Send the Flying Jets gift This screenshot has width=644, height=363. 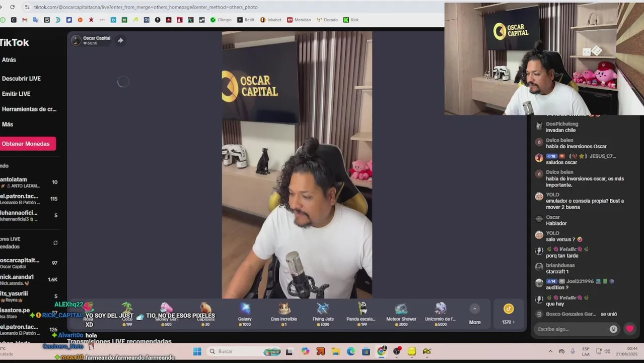coord(323,314)
